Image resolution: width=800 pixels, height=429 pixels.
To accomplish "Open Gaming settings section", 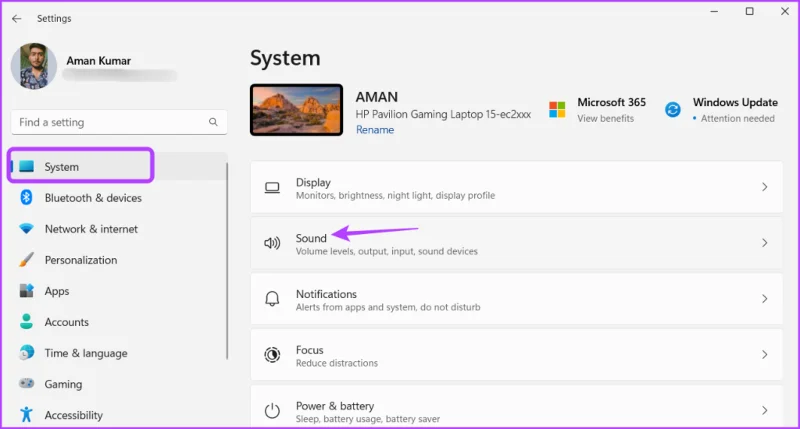I will (63, 384).
